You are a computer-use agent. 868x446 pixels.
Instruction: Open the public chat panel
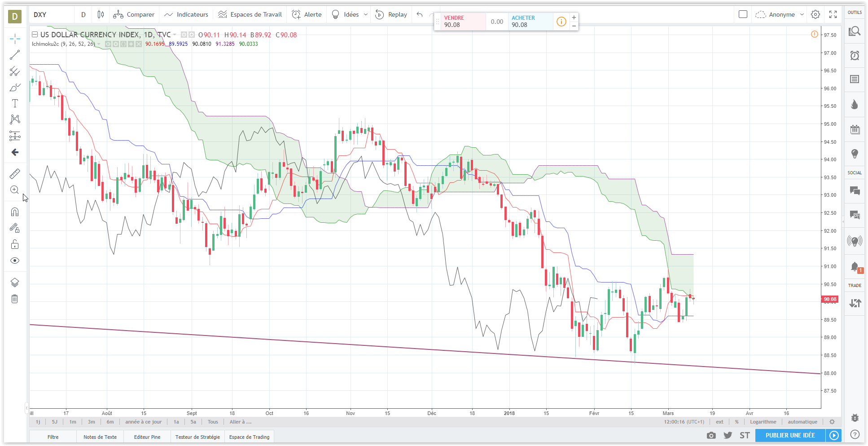pos(855,191)
